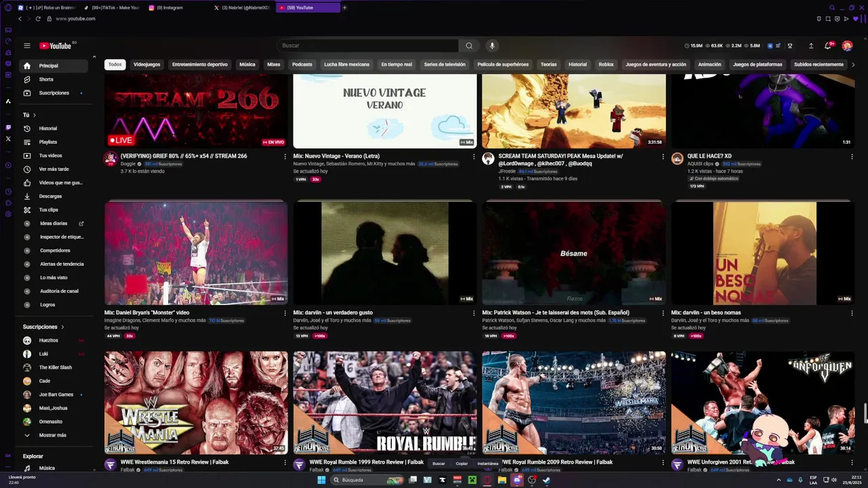Click the Copiar popup button
The image size is (868, 488).
[x=462, y=464]
